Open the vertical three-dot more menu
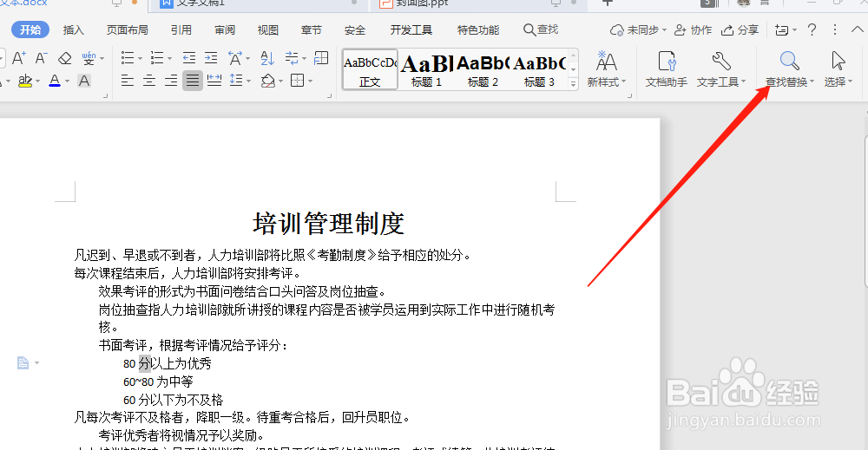868x450 pixels. click(835, 29)
